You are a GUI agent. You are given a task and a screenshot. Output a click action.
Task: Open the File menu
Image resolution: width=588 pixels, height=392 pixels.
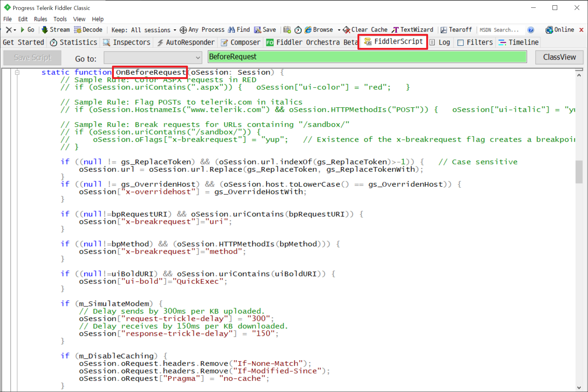(7, 19)
